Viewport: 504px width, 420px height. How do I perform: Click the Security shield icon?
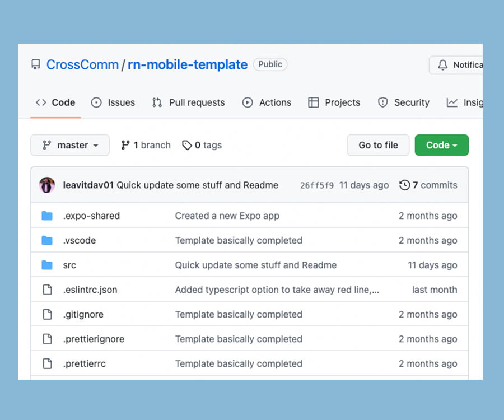click(x=382, y=102)
